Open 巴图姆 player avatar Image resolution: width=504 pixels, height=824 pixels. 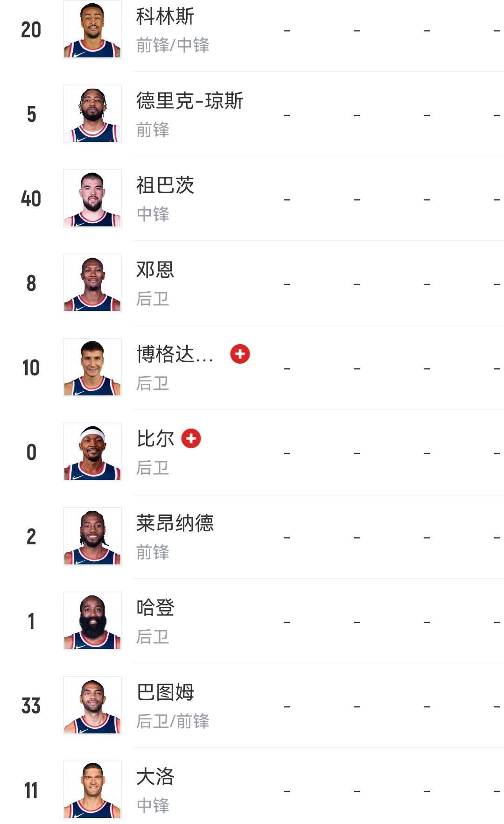(x=92, y=705)
